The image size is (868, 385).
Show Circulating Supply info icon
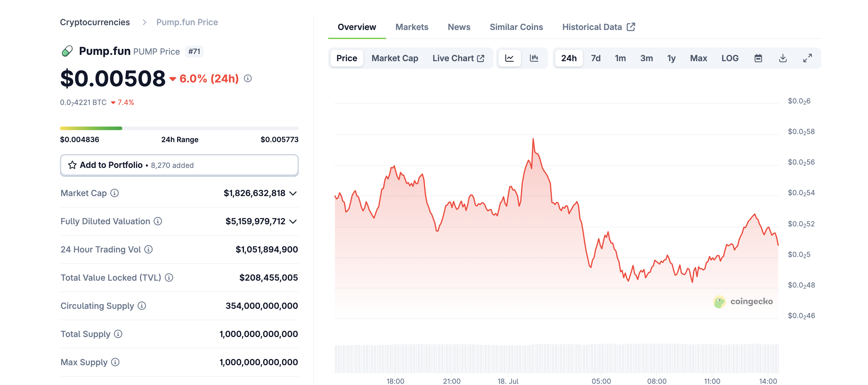tap(142, 306)
